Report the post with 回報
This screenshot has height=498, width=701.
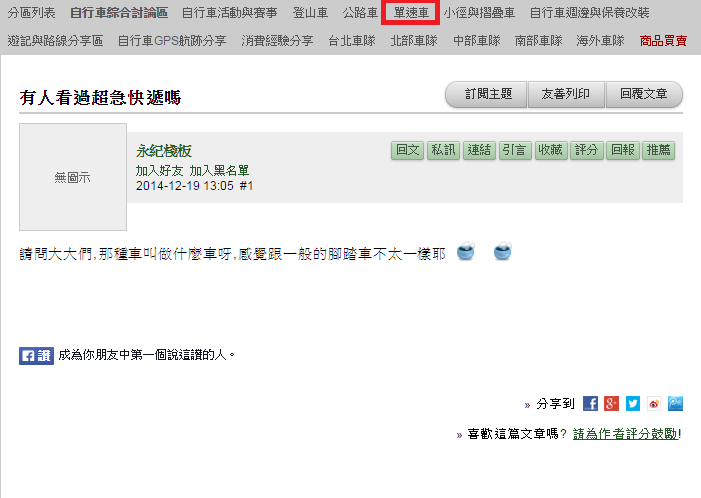click(x=623, y=150)
